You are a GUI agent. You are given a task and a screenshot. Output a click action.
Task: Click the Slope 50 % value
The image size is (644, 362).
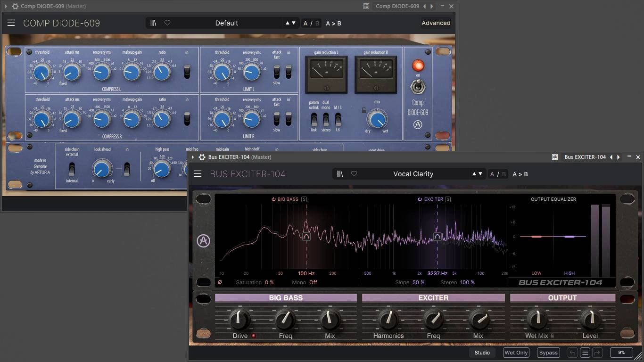(x=419, y=282)
